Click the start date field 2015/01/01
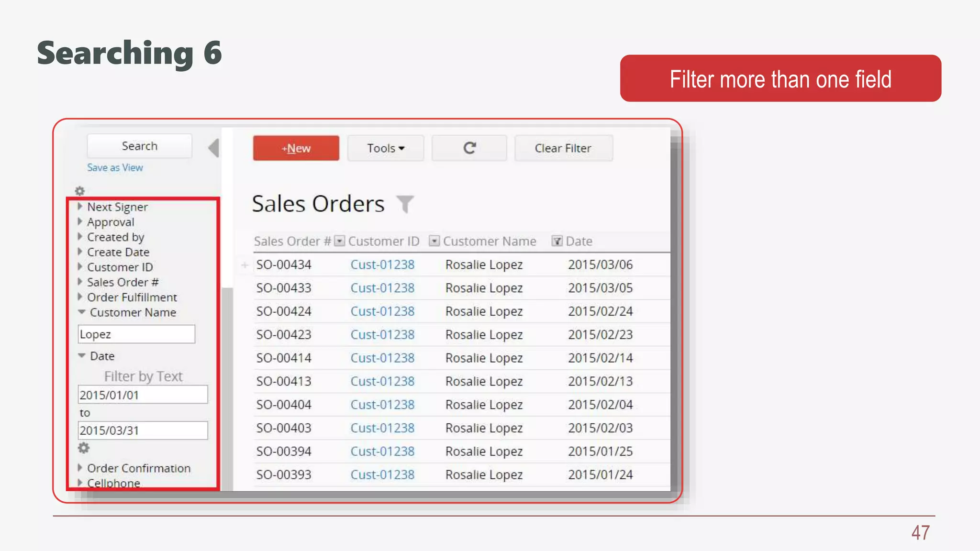Viewport: 980px width, 551px height. [143, 395]
